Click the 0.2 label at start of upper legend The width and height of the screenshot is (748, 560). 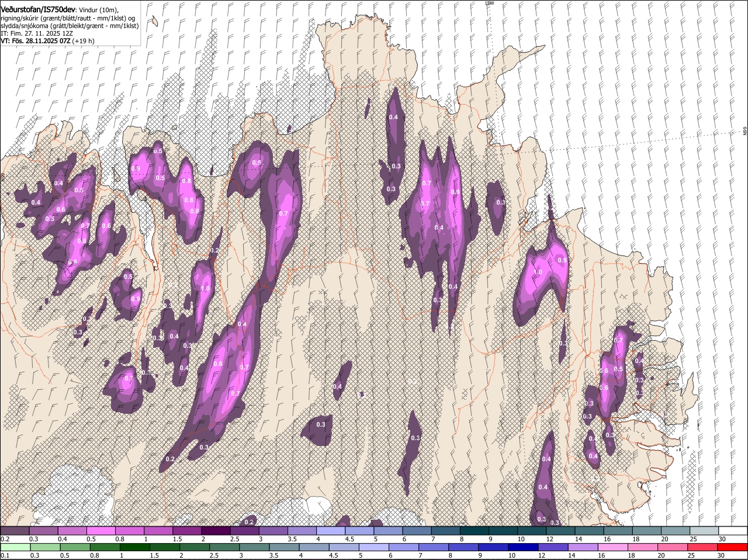pyautogui.click(x=5, y=539)
